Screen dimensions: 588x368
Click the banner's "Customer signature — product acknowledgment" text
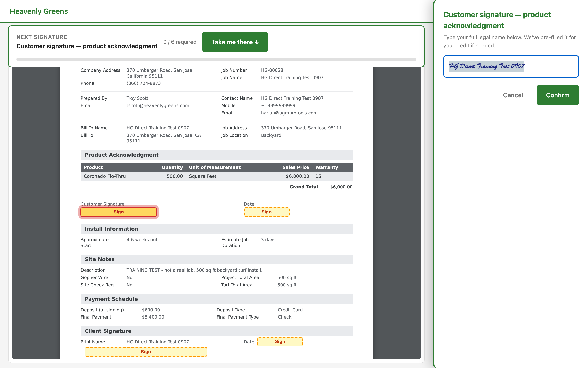tap(87, 46)
